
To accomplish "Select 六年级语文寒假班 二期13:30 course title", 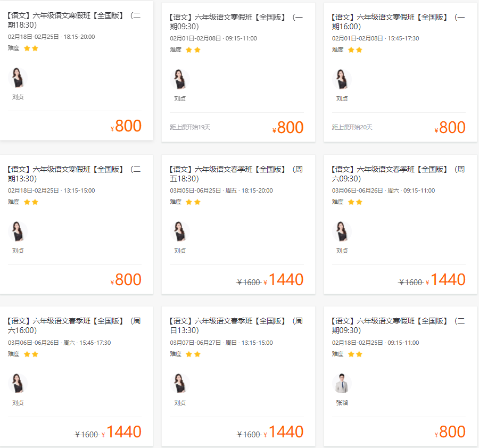I will coord(74,174).
